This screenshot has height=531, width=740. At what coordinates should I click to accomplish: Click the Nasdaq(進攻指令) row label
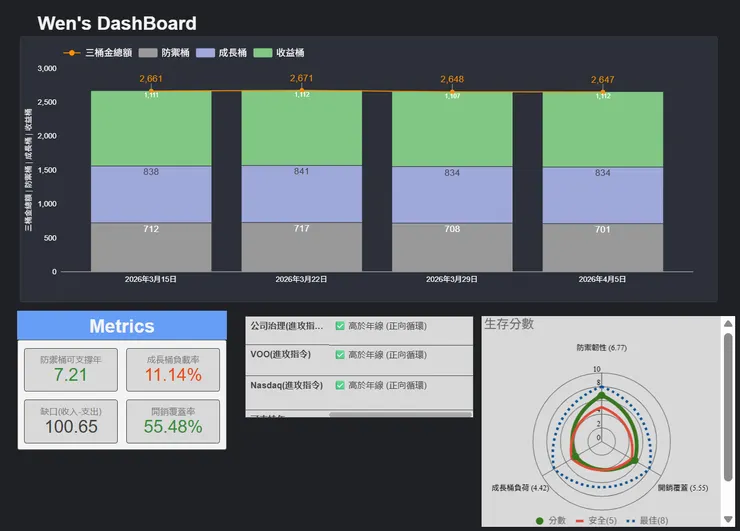(x=286, y=385)
